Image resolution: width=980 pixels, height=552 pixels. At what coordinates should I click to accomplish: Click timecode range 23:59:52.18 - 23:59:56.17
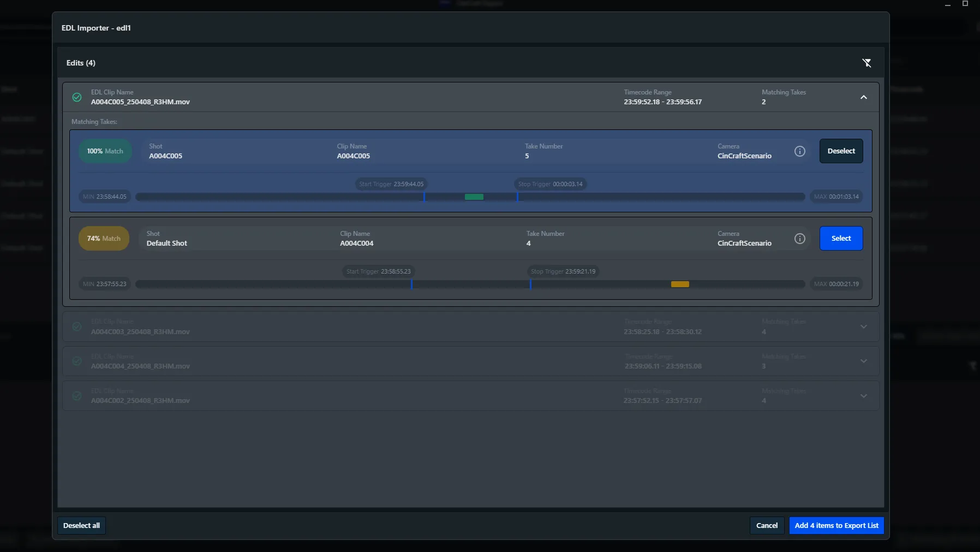coord(662,102)
